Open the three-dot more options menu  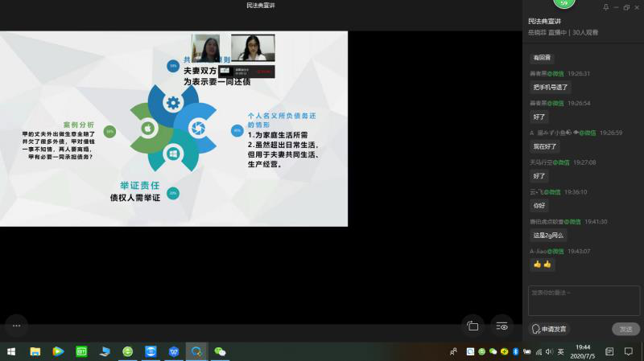(x=15, y=326)
